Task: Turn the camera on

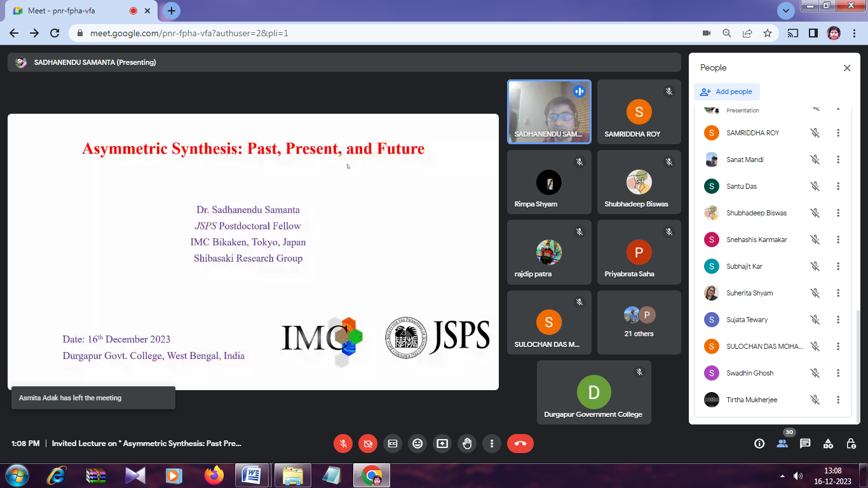Action: (368, 444)
